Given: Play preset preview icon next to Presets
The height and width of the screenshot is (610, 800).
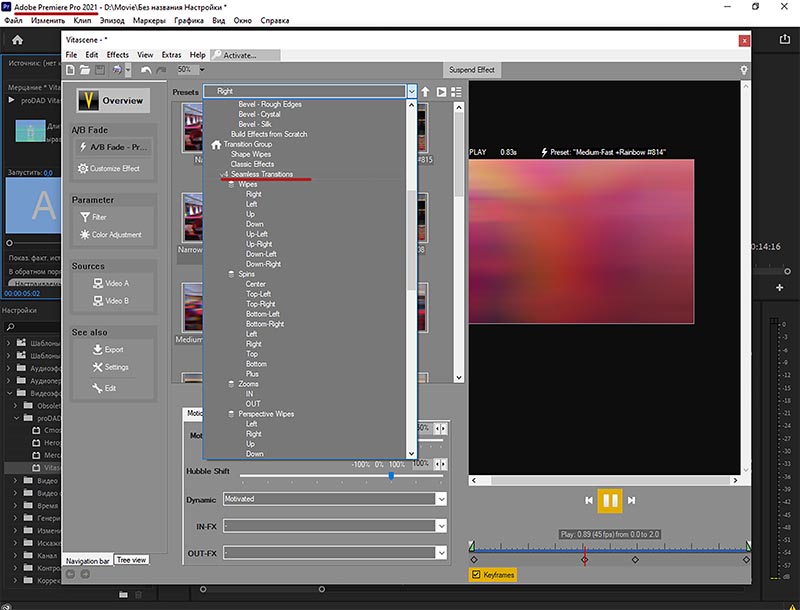Looking at the screenshot, I should [441, 92].
